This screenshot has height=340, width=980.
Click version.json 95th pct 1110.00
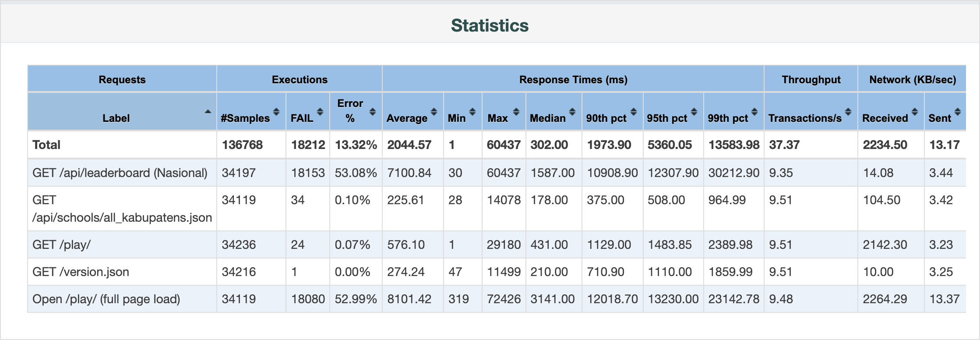pyautogui.click(x=670, y=272)
